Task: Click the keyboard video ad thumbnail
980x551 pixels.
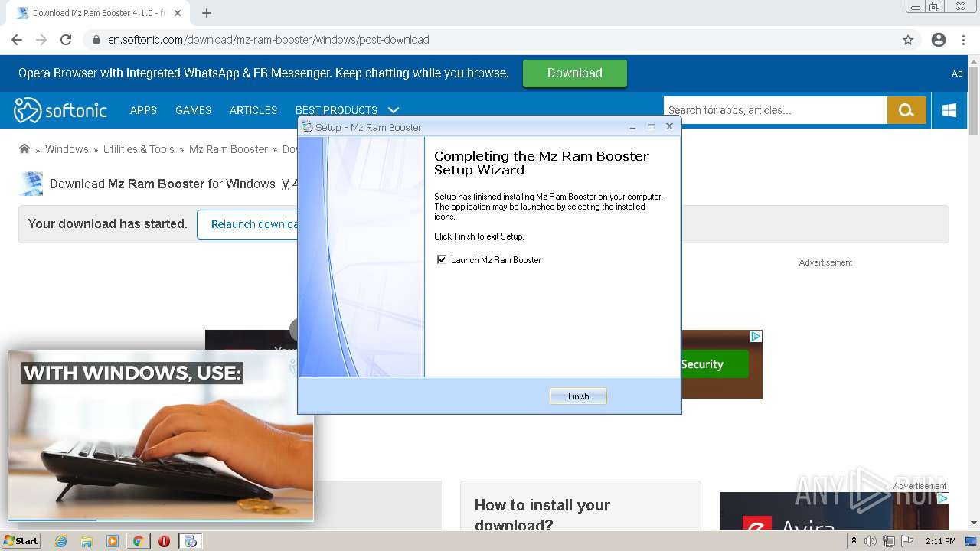Action: click(161, 436)
